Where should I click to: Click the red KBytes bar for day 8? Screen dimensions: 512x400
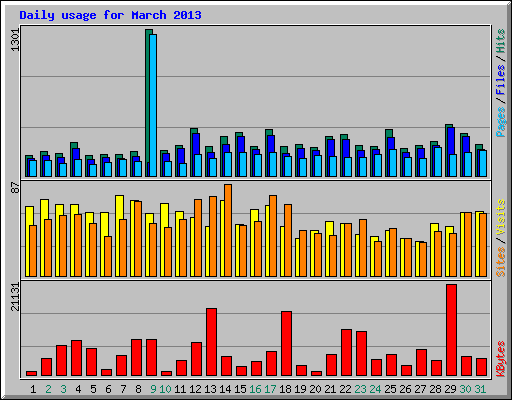point(136,358)
